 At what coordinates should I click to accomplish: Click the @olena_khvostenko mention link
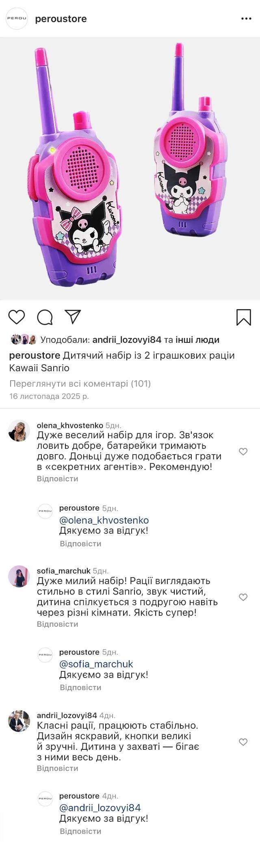point(104,520)
